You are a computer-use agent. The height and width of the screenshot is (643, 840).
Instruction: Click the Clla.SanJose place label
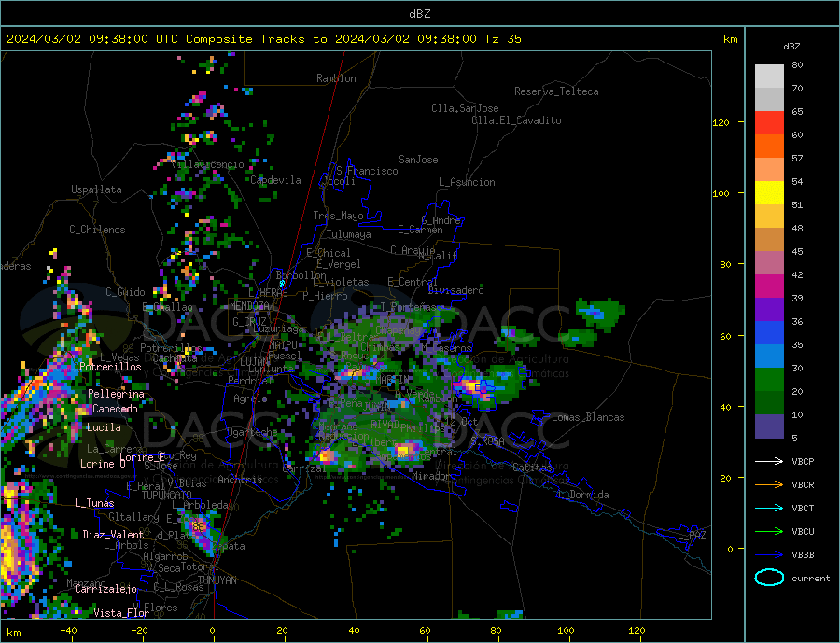coord(465,108)
